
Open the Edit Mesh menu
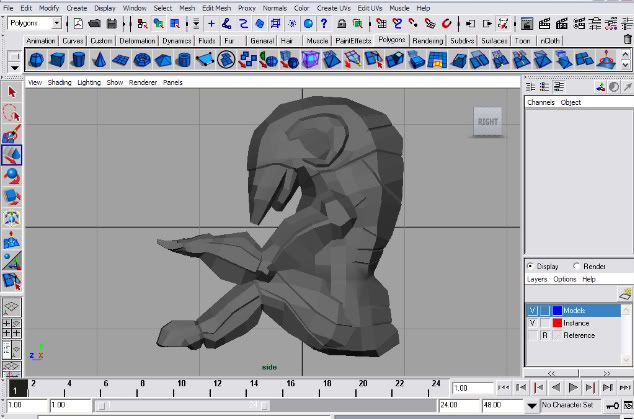(216, 8)
